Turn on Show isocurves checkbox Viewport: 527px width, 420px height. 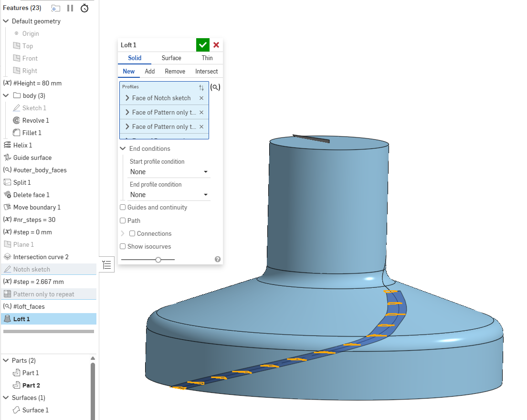click(123, 246)
